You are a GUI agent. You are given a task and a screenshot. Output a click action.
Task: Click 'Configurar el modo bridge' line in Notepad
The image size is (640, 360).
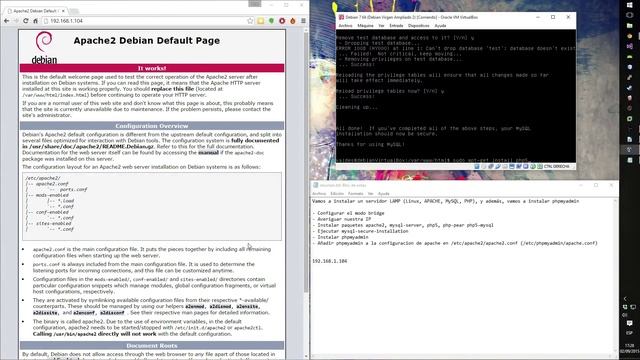[x=348, y=213]
